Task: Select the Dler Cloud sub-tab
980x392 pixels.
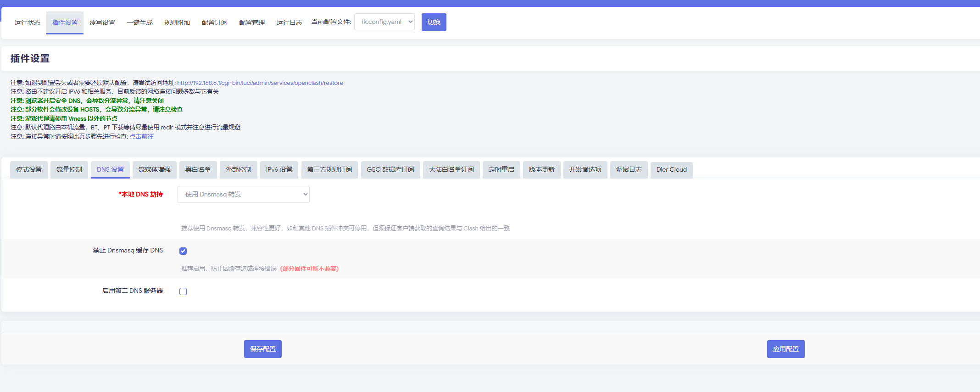Action: click(x=671, y=170)
